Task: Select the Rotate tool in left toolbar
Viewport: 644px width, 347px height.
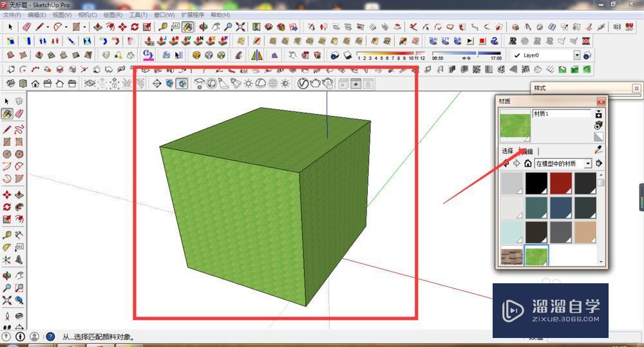Action: 7,207
